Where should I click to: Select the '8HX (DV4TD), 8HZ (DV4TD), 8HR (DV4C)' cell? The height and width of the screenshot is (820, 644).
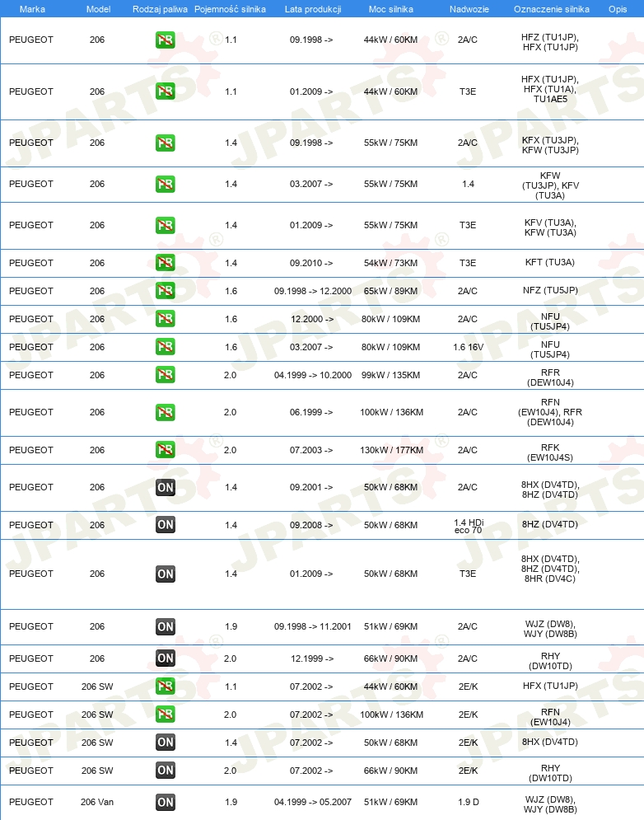tap(550, 569)
